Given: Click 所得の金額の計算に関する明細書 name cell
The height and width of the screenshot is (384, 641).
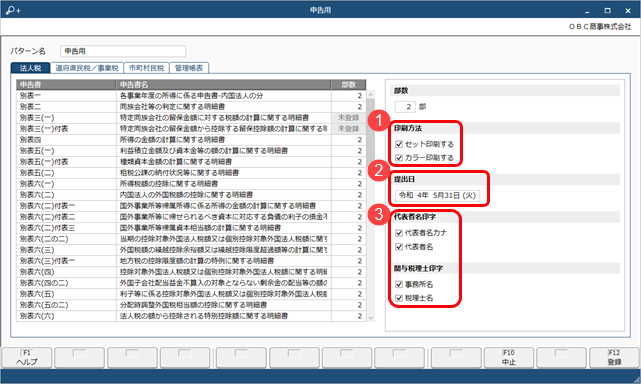Looking at the screenshot, I should pyautogui.click(x=224, y=140).
